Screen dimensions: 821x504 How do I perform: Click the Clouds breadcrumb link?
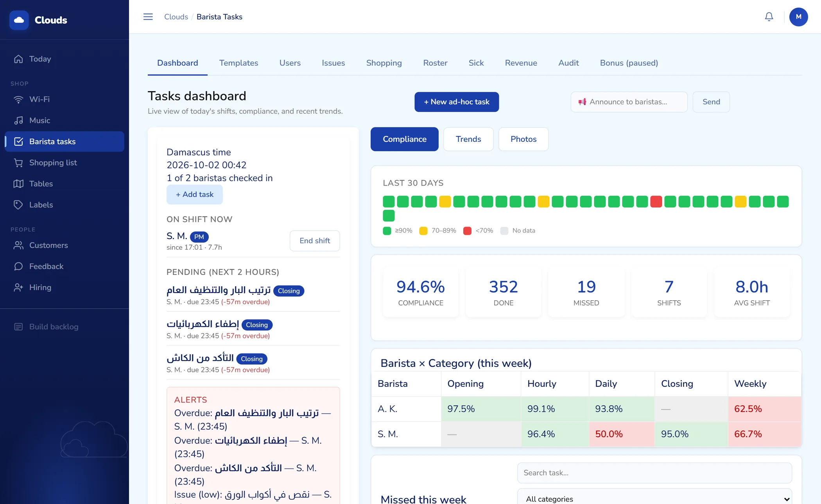(176, 17)
